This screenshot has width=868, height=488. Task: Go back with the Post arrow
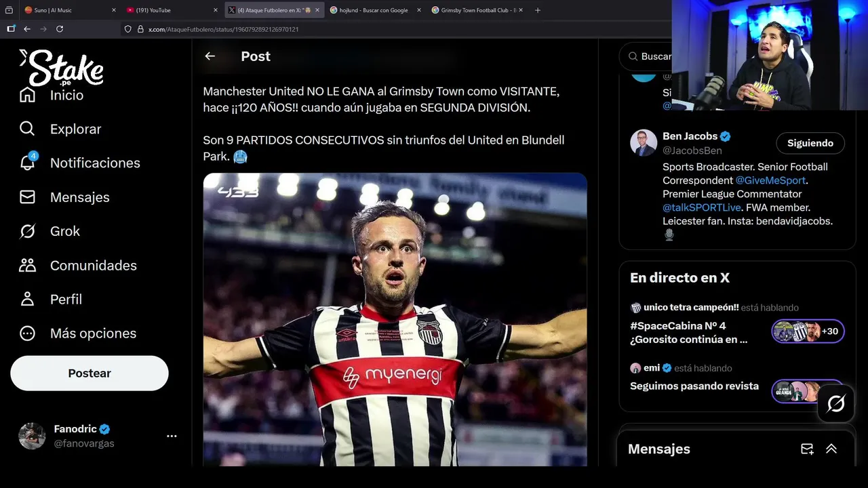(210, 56)
